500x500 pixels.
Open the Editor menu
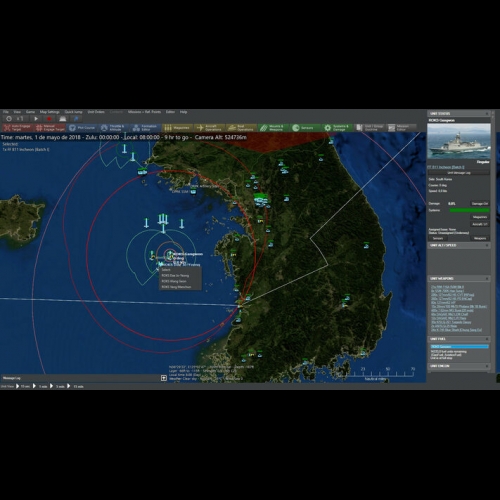click(170, 112)
